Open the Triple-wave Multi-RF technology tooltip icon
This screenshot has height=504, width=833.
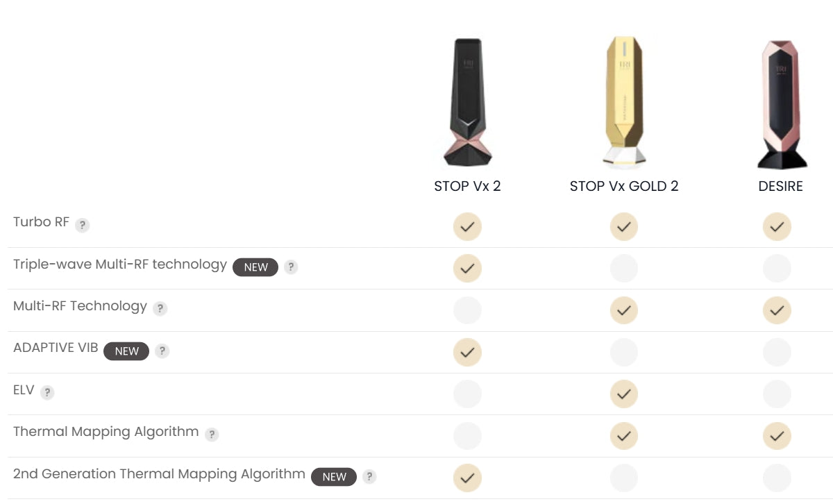pyautogui.click(x=290, y=267)
